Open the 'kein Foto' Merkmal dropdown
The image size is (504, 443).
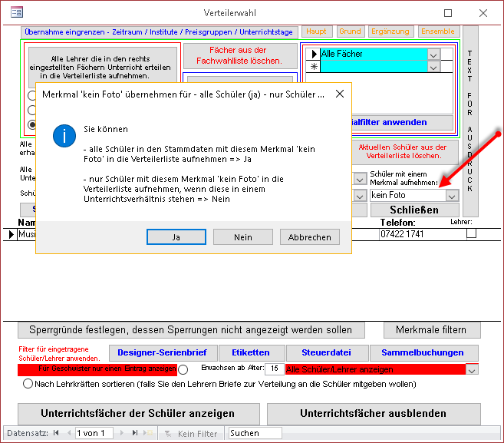(x=452, y=196)
